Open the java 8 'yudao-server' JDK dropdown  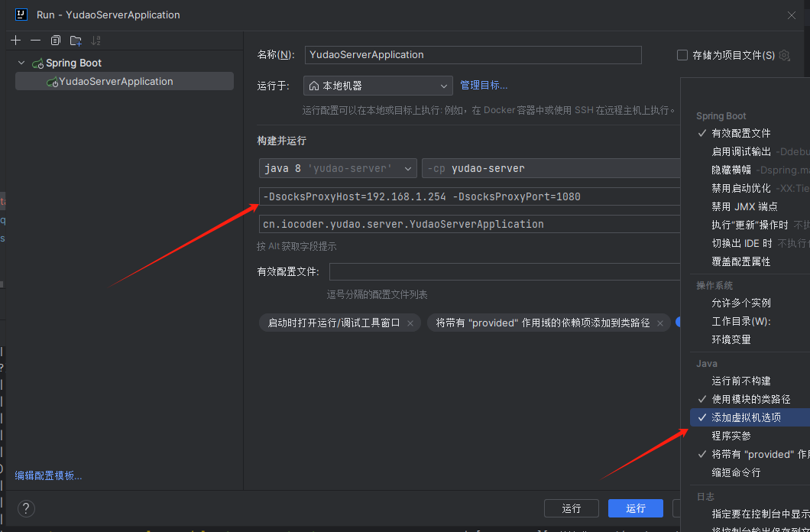(337, 168)
